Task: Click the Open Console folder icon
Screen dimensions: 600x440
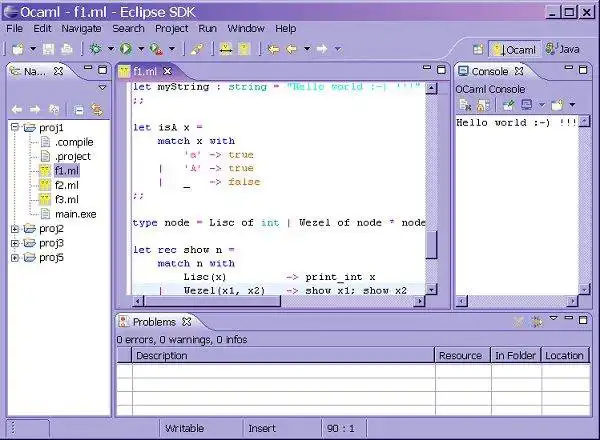Action: 558,104
